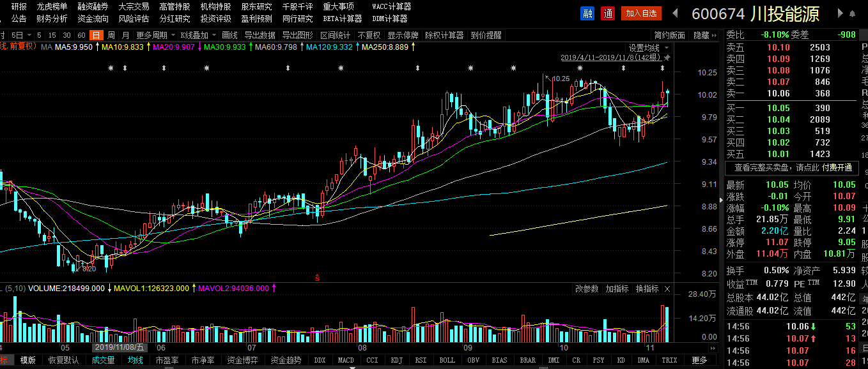
Task: Click the red S marker on chart
Action: point(316,277)
